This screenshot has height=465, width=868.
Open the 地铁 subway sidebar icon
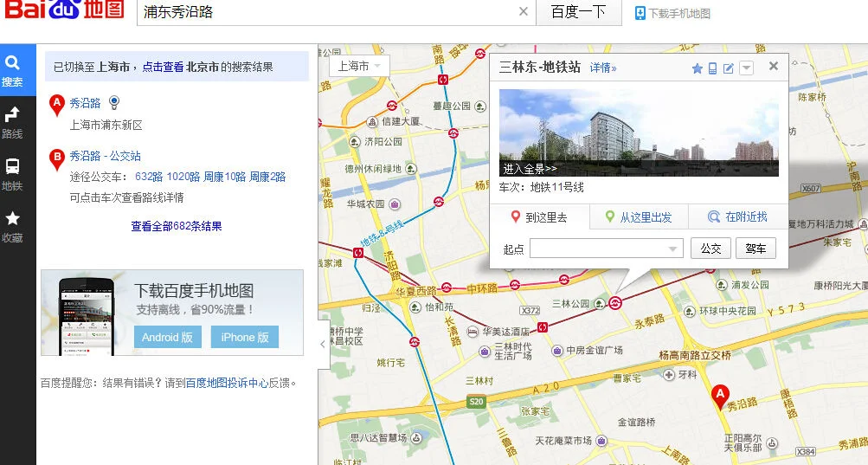(12, 175)
